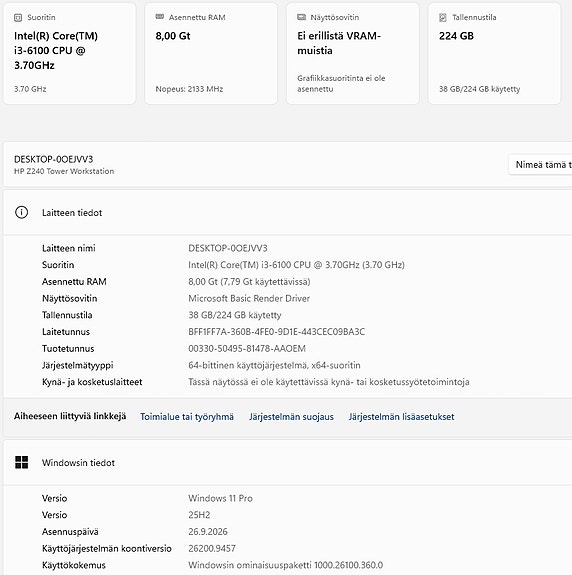Click the processor chip icon beside Suoritin
572x575 pixels.
coord(18,18)
